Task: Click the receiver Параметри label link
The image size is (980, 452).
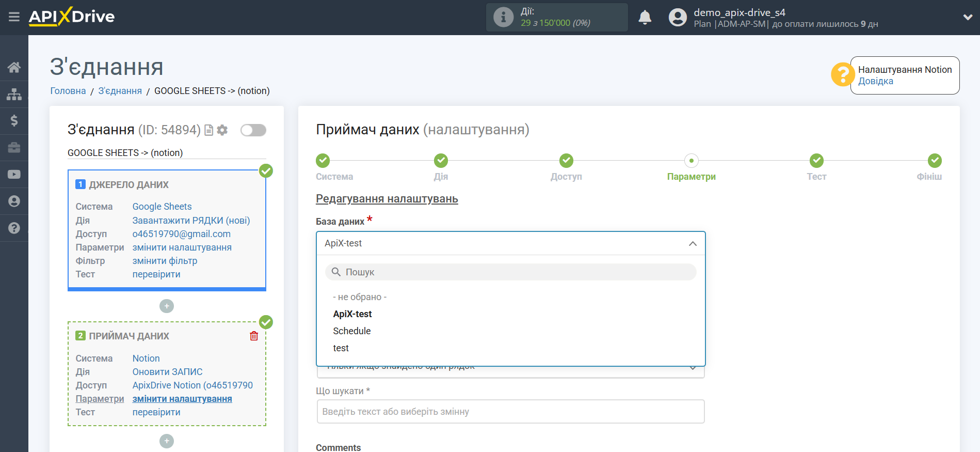Action: [100, 399]
